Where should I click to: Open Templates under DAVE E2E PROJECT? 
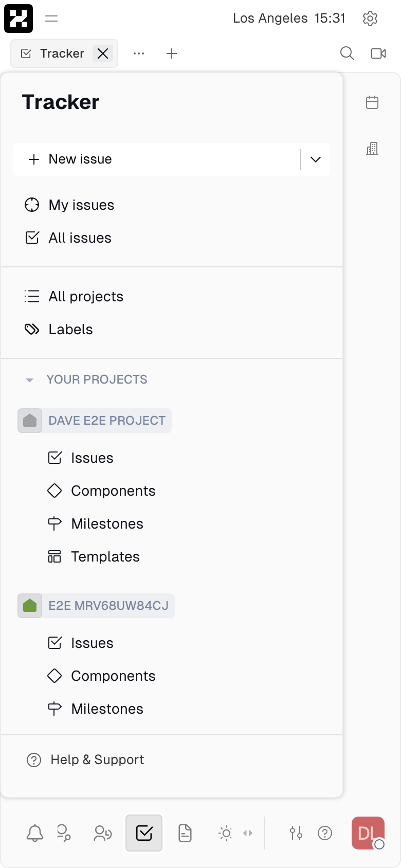172,557
